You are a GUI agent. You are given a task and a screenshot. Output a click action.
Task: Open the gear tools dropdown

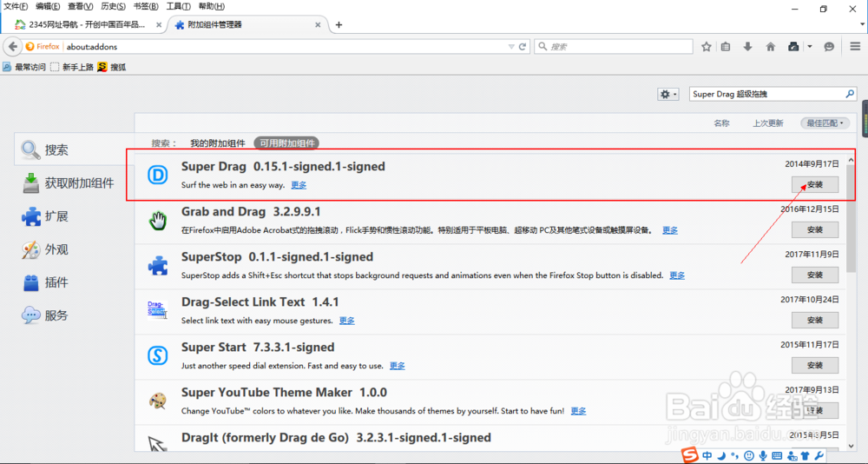(x=668, y=94)
